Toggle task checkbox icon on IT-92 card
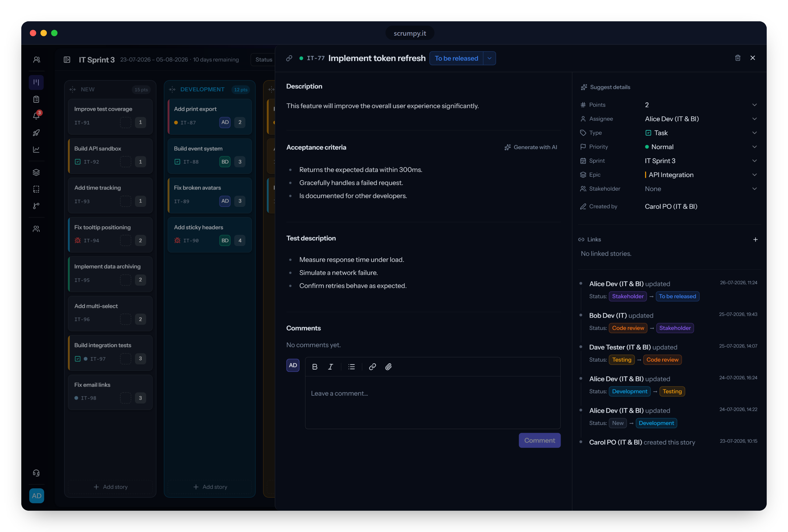The width and height of the screenshot is (788, 532). click(x=78, y=162)
